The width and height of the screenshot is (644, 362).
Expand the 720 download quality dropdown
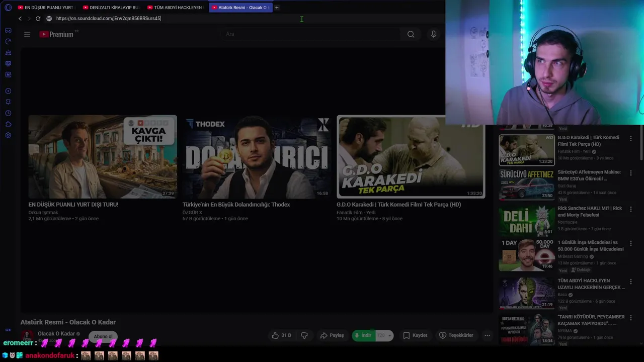pos(384,335)
